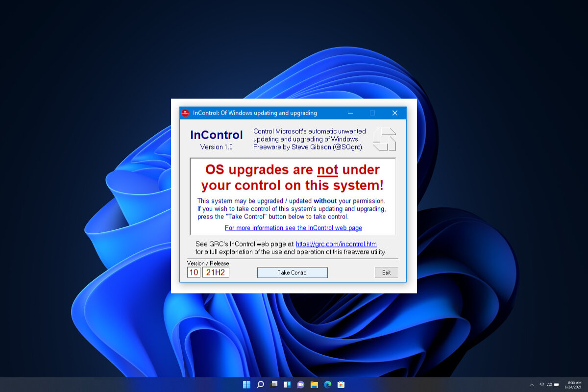Open Microsoft Store from the taskbar
Screen dimensions: 588x392
coord(341,385)
